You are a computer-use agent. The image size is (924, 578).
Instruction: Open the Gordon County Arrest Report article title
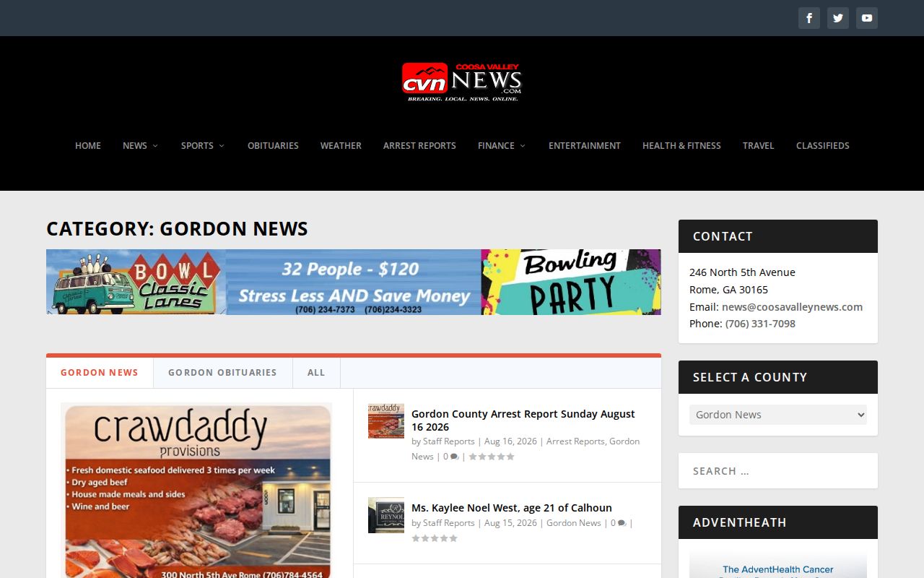point(523,420)
